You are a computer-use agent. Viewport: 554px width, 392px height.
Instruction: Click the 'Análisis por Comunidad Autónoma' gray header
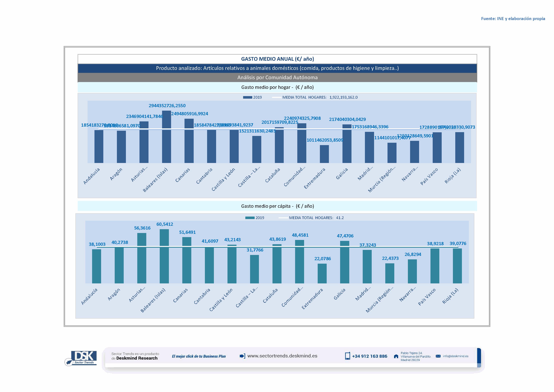click(277, 77)
